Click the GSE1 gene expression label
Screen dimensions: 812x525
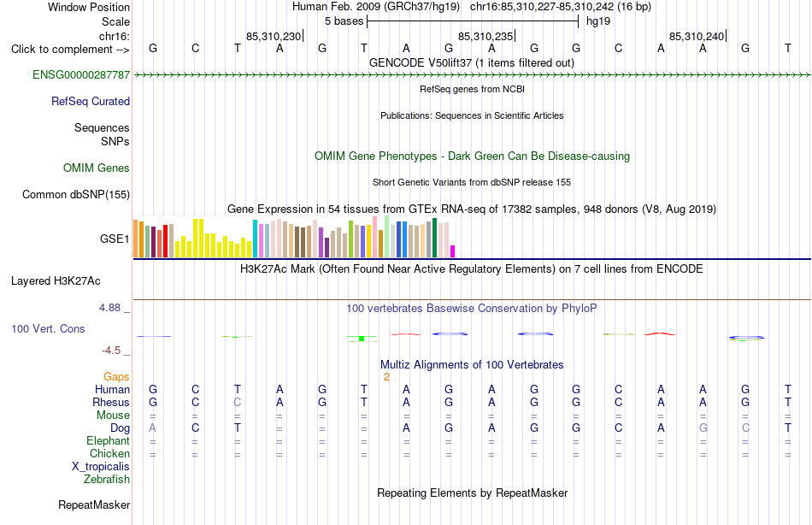click(x=115, y=239)
